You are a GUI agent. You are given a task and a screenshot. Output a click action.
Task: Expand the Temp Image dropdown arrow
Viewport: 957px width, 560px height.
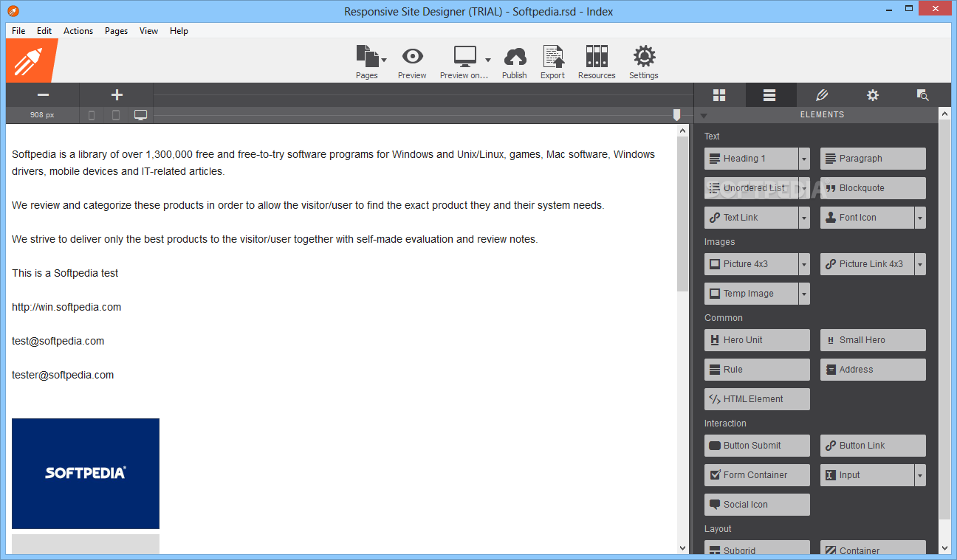(804, 294)
